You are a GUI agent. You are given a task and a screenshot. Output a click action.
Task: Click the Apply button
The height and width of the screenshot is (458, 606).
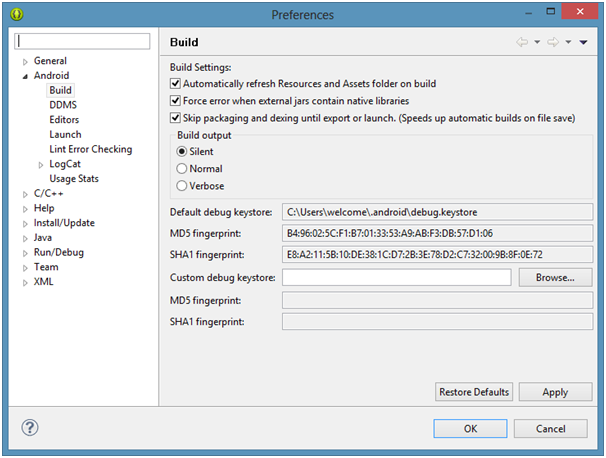[555, 392]
